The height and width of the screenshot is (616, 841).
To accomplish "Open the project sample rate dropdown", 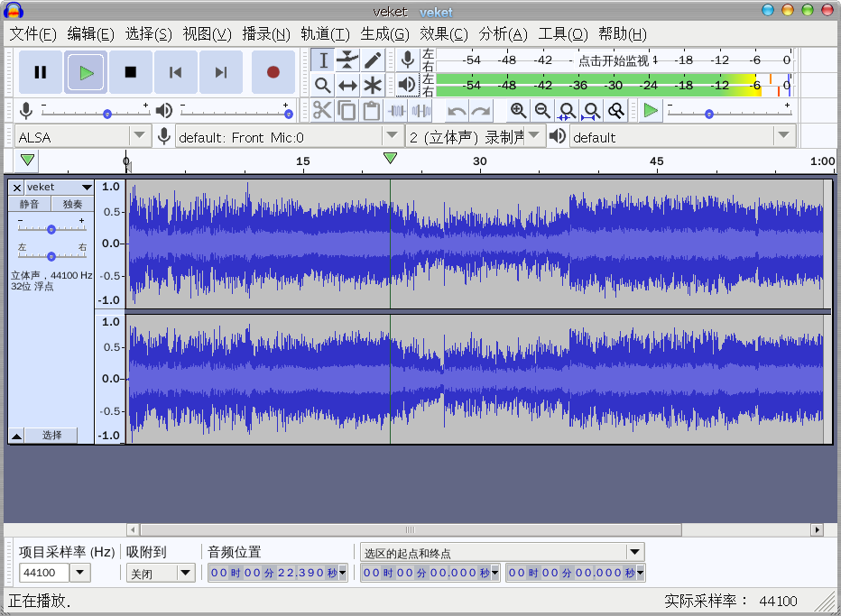I will coord(79,573).
